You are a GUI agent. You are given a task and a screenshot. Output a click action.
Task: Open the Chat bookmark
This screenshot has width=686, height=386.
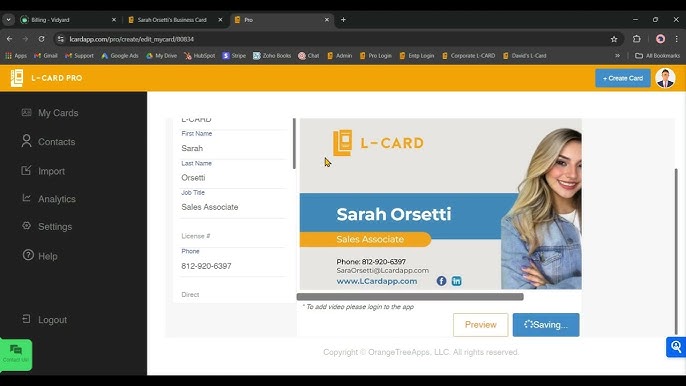(x=308, y=56)
